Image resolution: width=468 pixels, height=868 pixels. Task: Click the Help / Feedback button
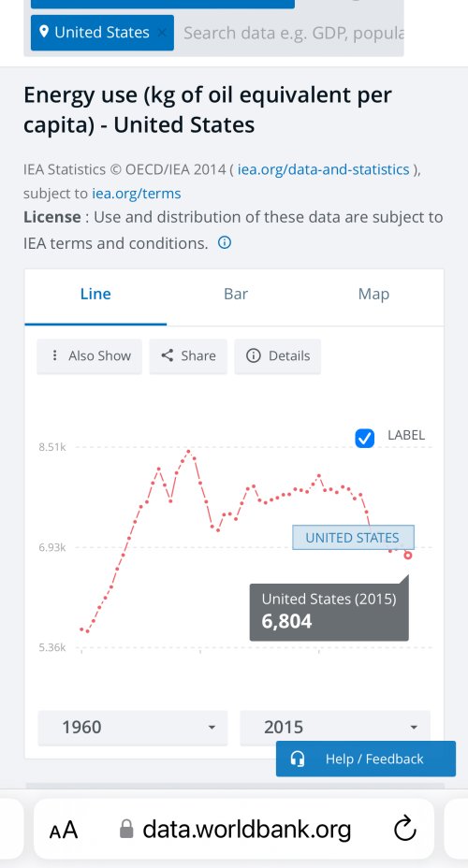pos(366,759)
